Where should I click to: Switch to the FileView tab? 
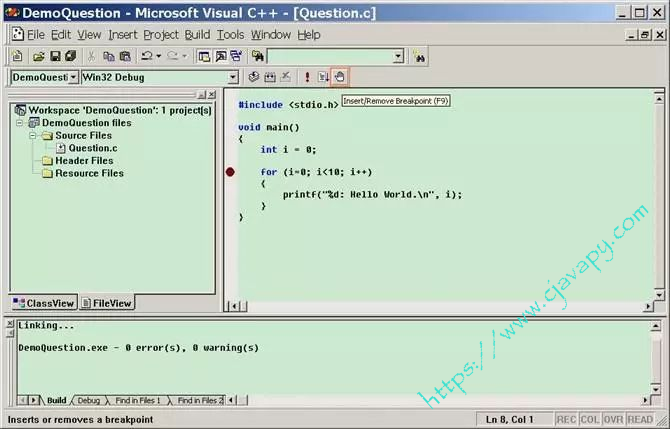click(x=107, y=303)
